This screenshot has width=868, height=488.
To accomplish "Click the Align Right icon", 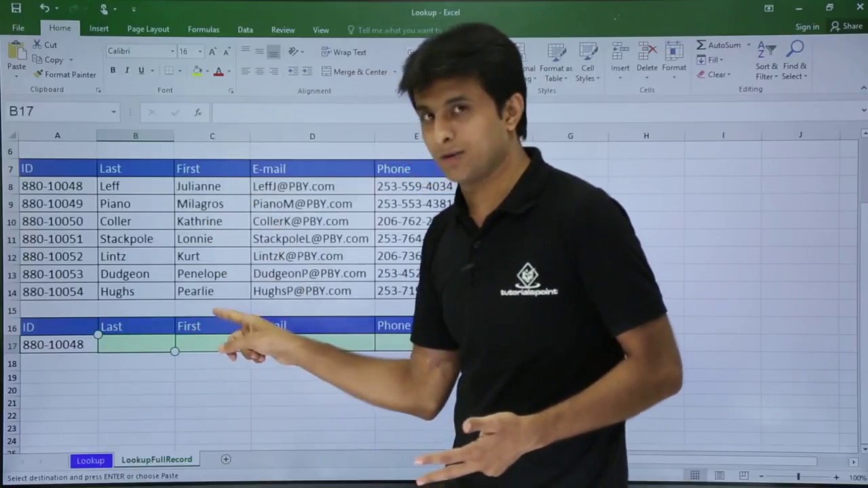I will pos(273,71).
